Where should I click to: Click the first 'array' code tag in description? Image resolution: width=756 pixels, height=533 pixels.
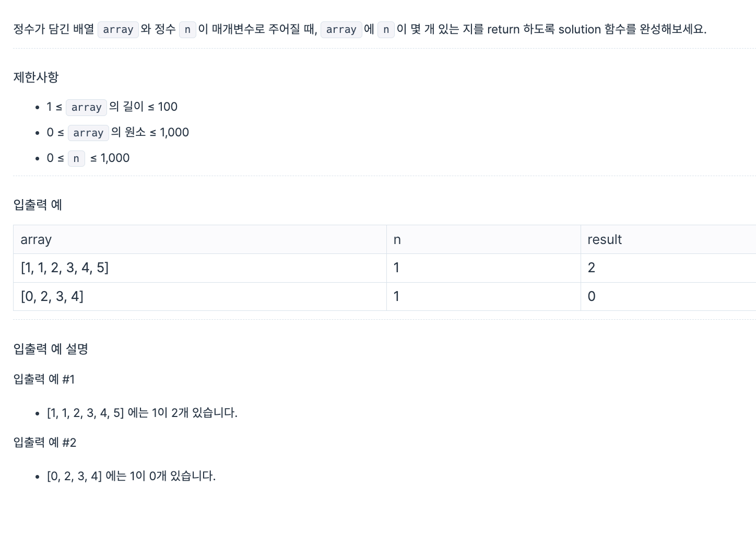tap(118, 29)
